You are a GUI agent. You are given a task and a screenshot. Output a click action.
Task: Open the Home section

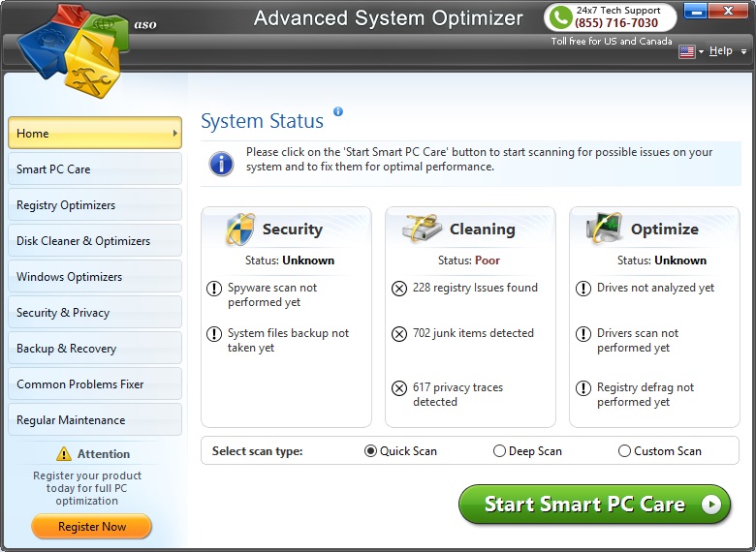click(95, 133)
